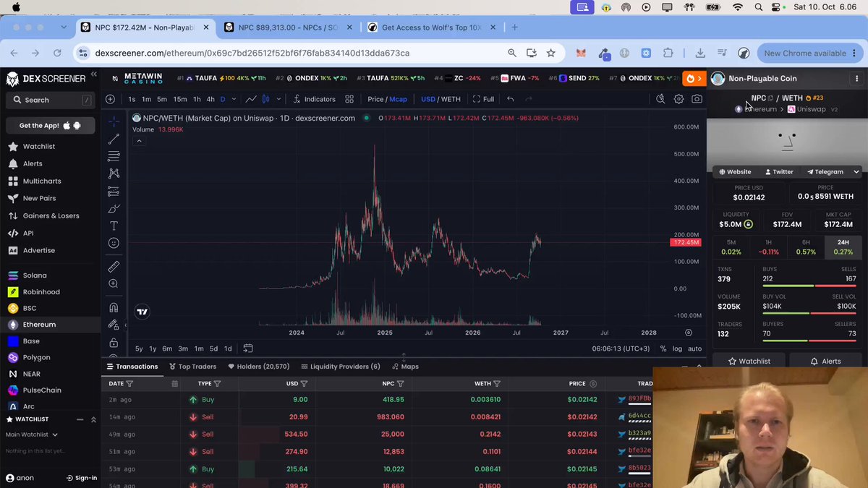Image resolution: width=868 pixels, height=488 pixels.
Task: Switch chart denomination to WETH
Action: (451, 99)
